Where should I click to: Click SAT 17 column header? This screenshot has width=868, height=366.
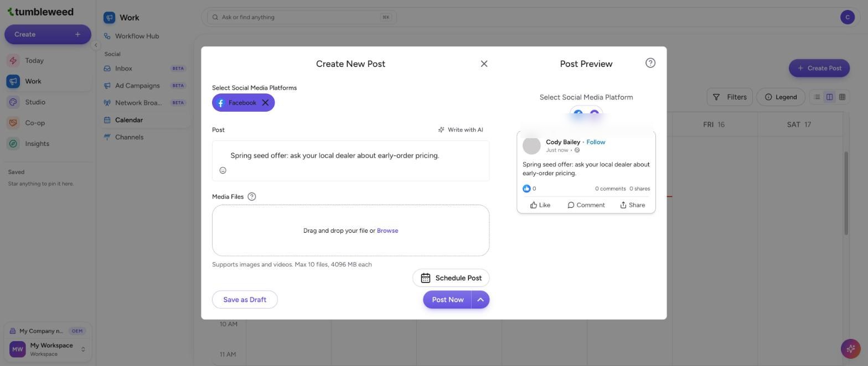(x=799, y=124)
